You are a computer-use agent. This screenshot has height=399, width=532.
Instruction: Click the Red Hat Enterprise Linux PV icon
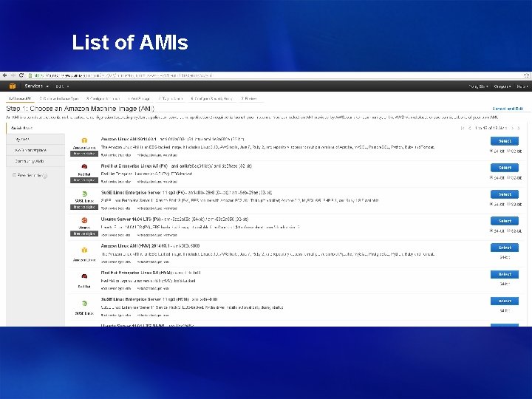(x=84, y=166)
